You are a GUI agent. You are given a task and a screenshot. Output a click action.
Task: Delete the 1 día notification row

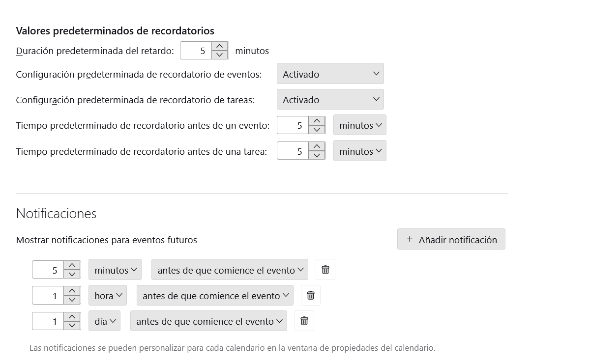click(x=304, y=321)
